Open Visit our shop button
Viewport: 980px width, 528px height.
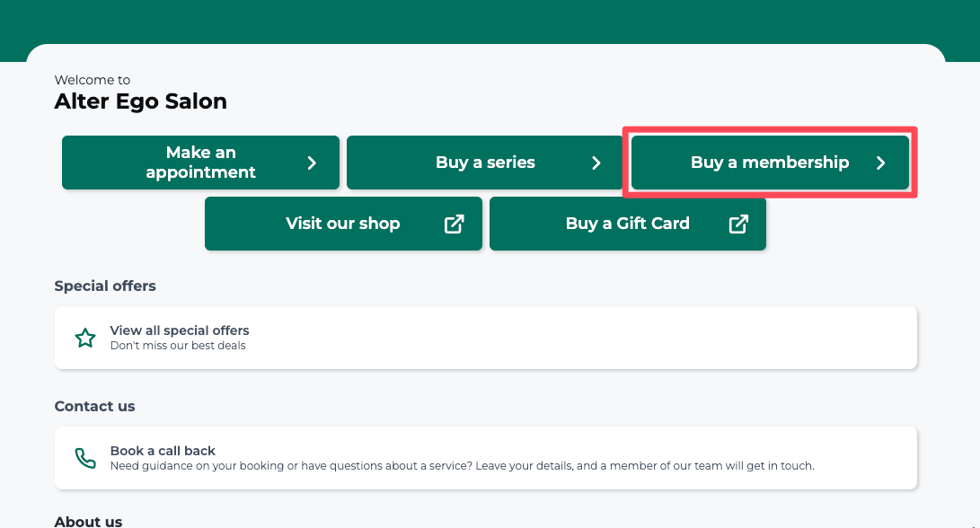343,224
